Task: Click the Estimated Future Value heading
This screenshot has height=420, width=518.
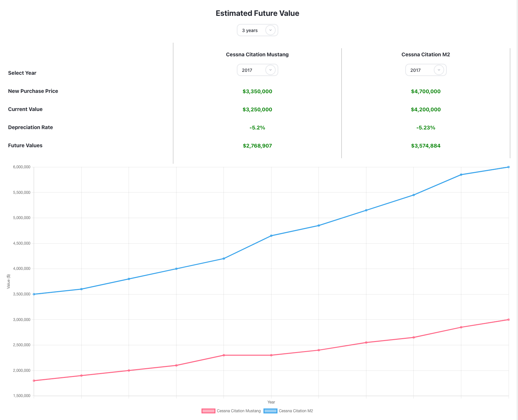Action: click(258, 13)
